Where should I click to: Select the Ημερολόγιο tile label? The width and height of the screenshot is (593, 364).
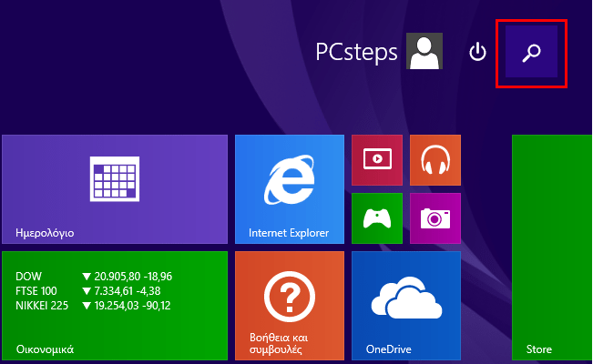coord(46,233)
